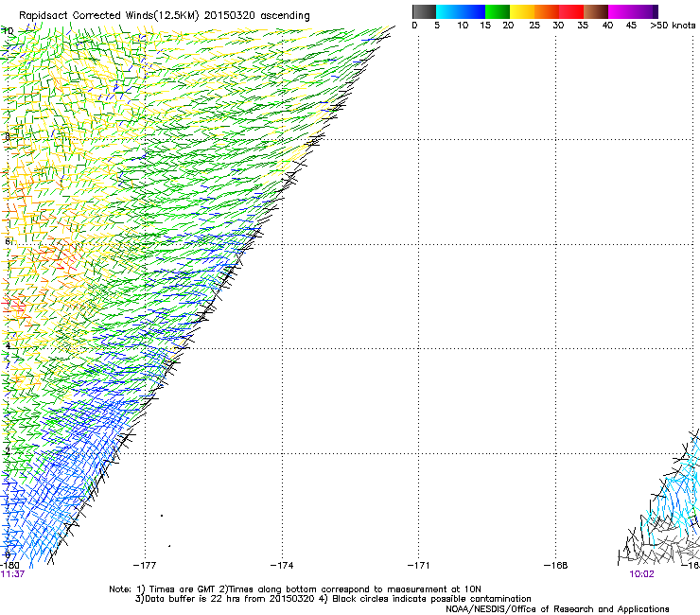
Task: Click the purple '10:02' time label
Action: click(x=641, y=574)
